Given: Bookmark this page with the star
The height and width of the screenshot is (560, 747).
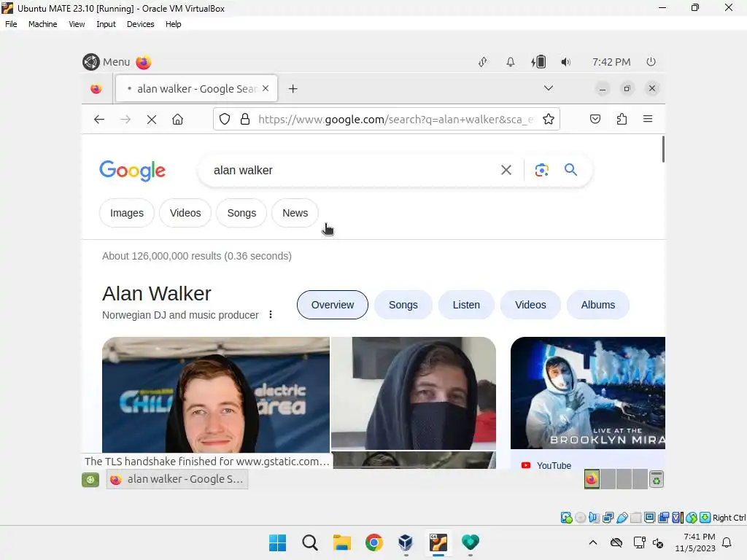Looking at the screenshot, I should point(549,119).
